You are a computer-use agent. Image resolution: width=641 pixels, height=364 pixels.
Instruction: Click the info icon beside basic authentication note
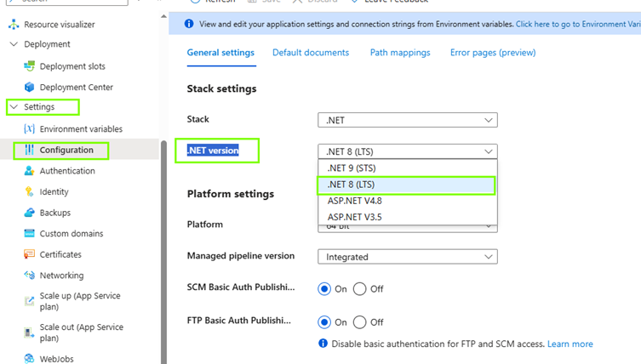[323, 344]
